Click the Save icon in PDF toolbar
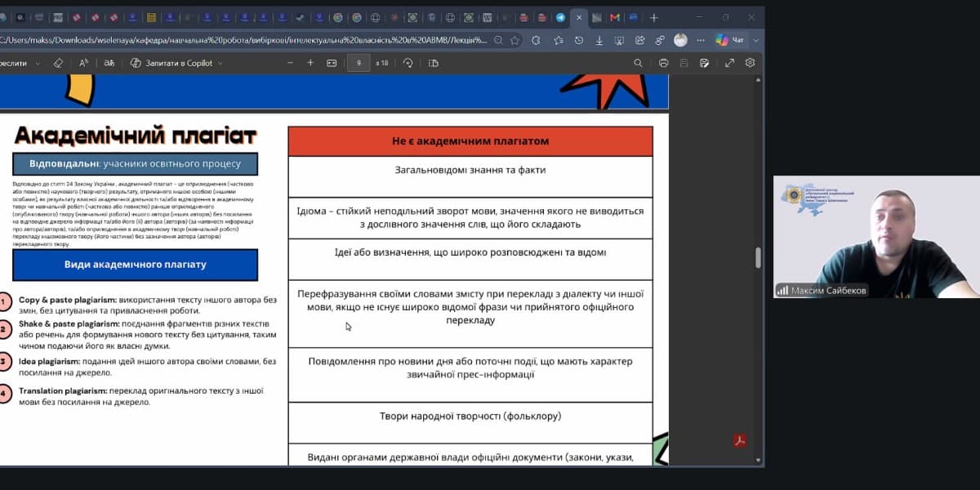 click(x=684, y=63)
